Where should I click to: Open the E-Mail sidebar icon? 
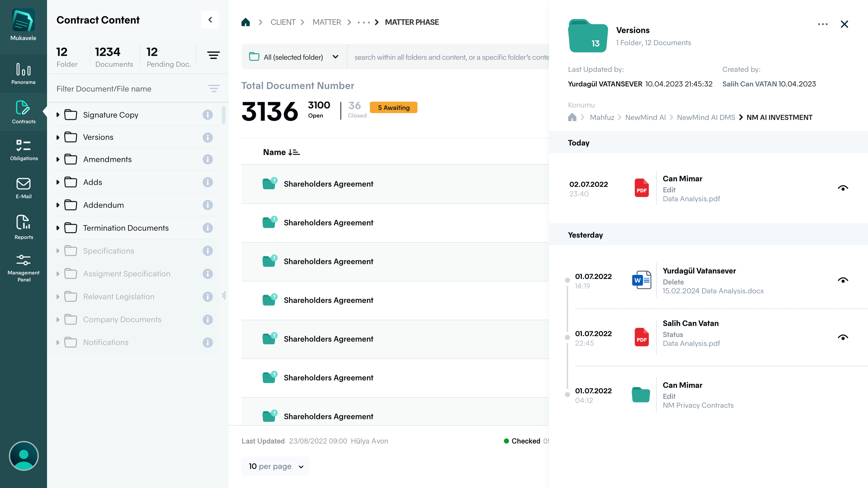click(24, 188)
